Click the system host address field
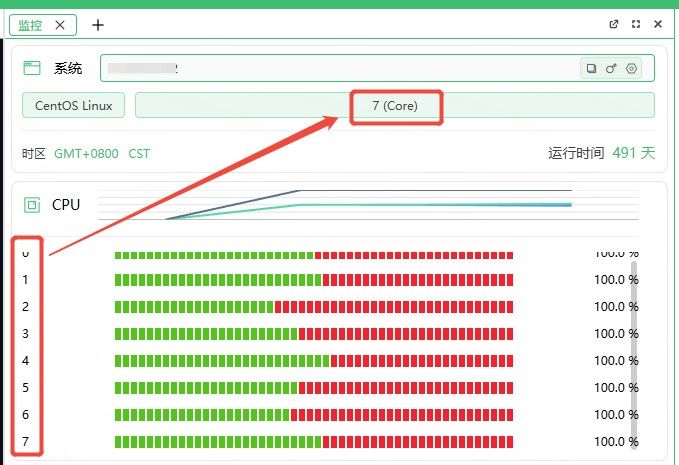This screenshot has height=465, width=679. [377, 68]
